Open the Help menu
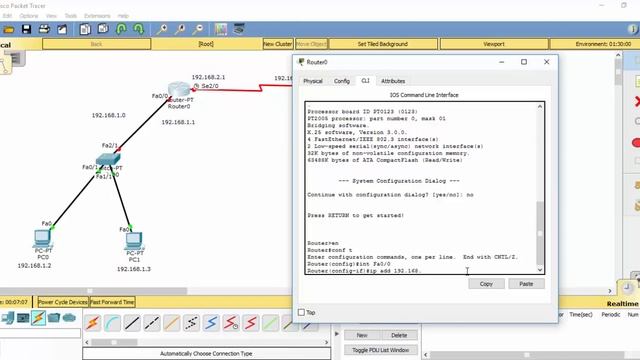 pyautogui.click(x=123, y=16)
